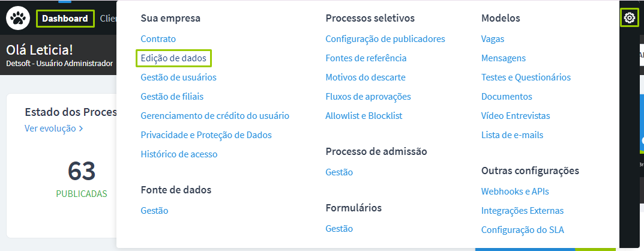Screen dimensions: 644x251
Task: Select Fontes de referência
Action: coord(366,58)
